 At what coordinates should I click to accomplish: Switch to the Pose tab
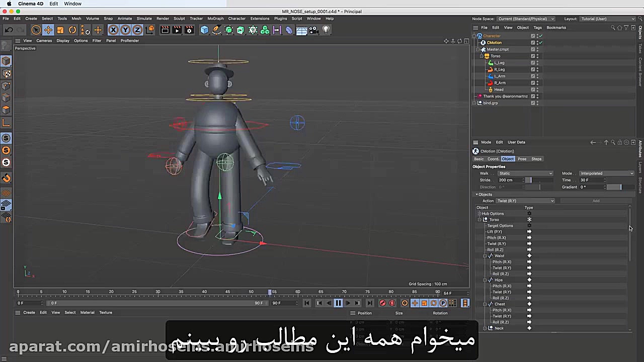point(522,158)
